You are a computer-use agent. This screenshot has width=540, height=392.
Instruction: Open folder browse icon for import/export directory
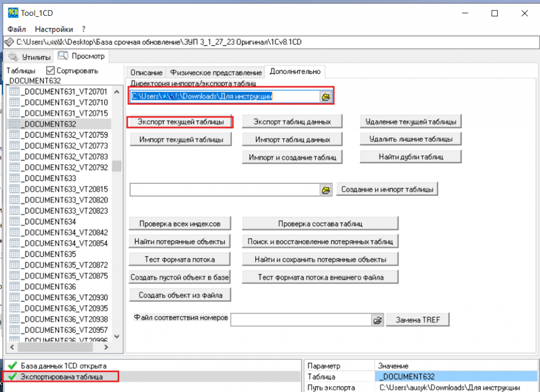tap(326, 97)
